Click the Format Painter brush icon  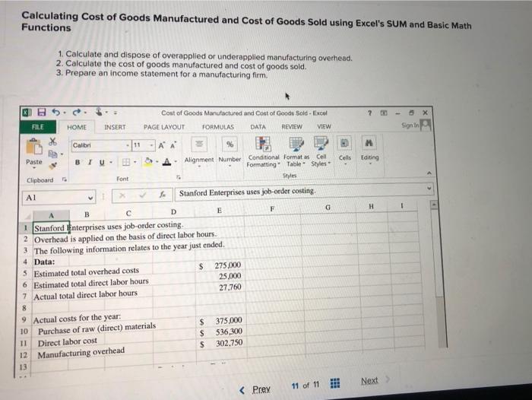[x=52, y=166]
